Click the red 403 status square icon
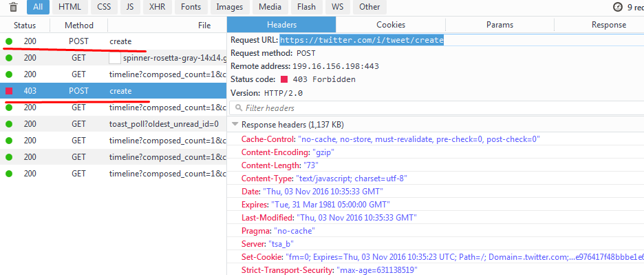 click(9, 91)
